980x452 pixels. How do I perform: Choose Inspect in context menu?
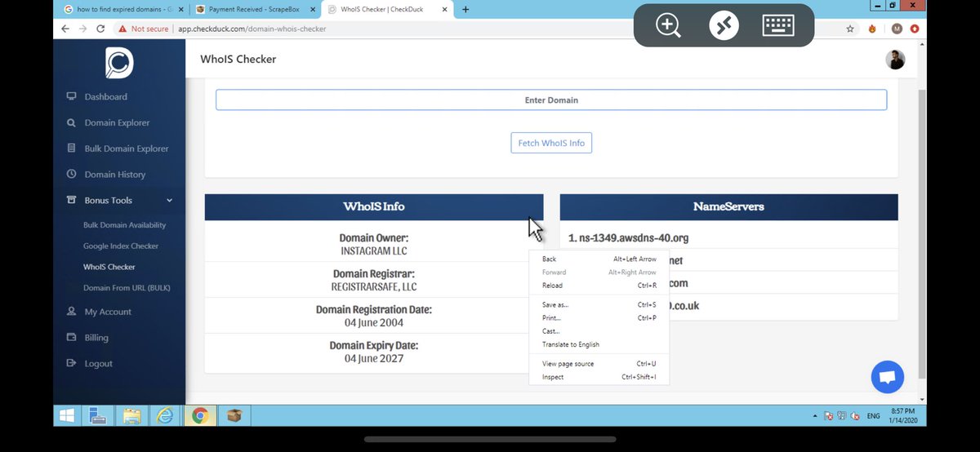click(x=599, y=377)
